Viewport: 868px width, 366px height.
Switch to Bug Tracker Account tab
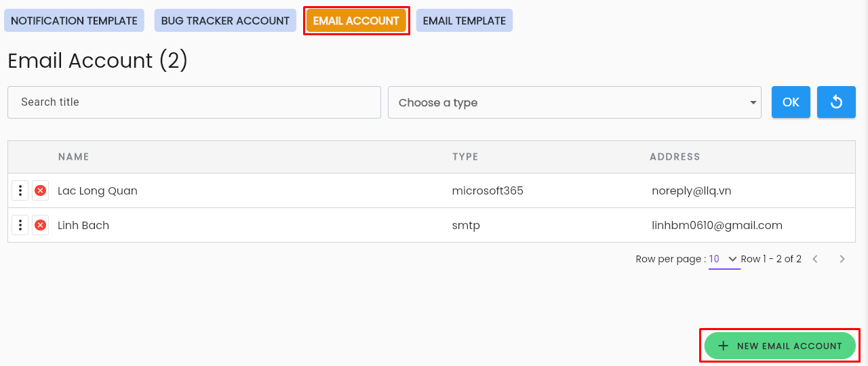225,20
